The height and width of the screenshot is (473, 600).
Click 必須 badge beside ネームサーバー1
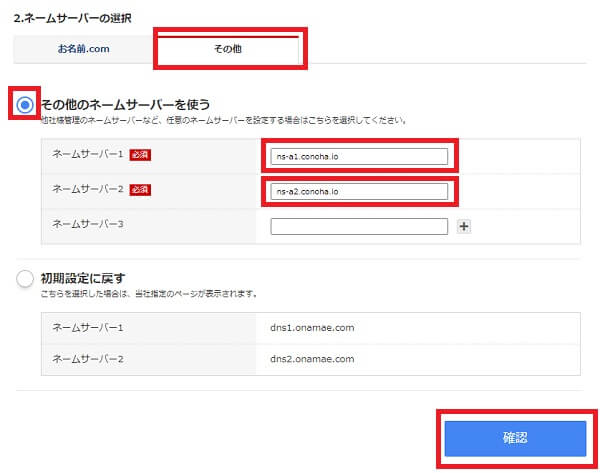coord(140,155)
